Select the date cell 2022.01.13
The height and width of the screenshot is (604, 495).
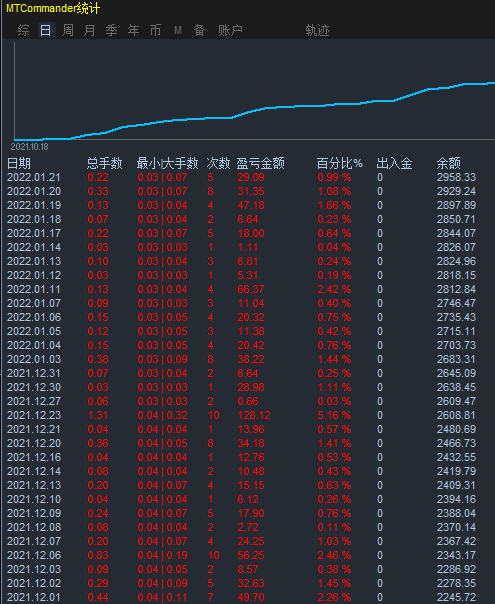click(x=34, y=262)
